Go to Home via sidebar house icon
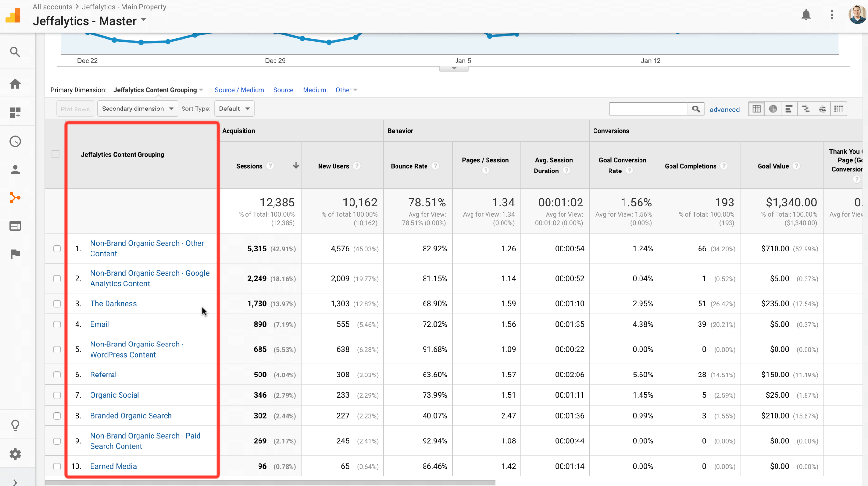 pos(15,84)
